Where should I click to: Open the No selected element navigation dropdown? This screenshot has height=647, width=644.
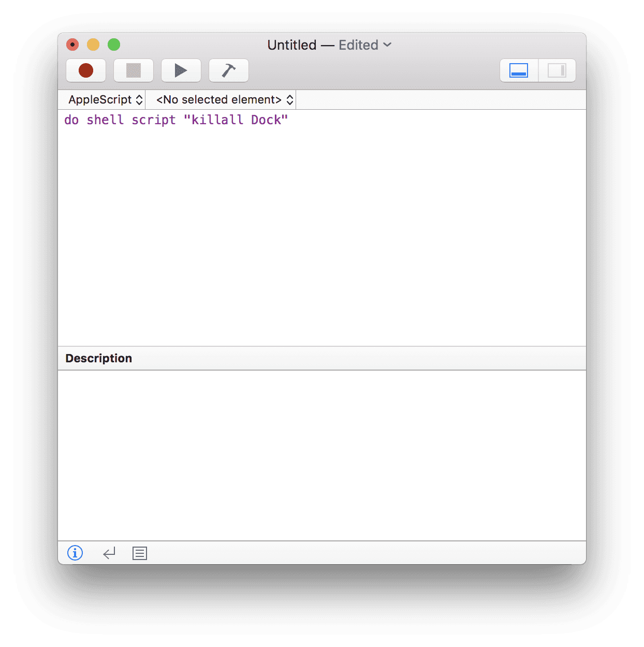point(222,99)
